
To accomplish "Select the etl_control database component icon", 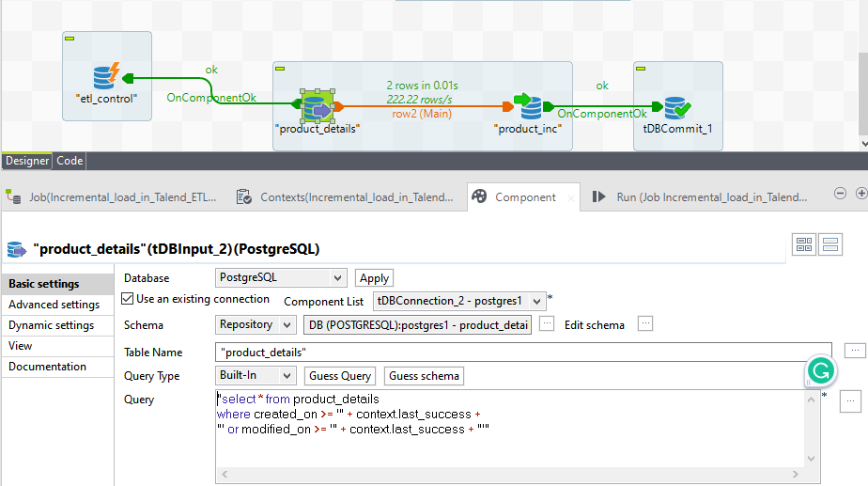I will point(105,76).
